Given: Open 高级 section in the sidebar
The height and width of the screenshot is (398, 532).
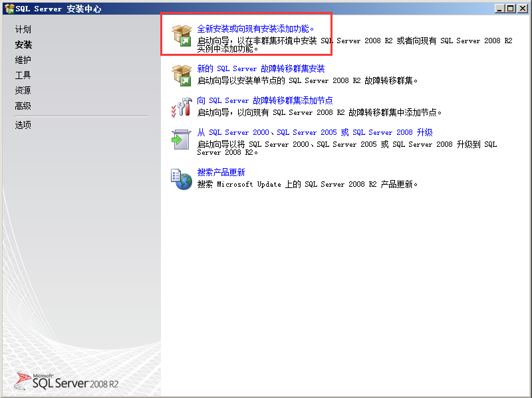Looking at the screenshot, I should pos(23,106).
